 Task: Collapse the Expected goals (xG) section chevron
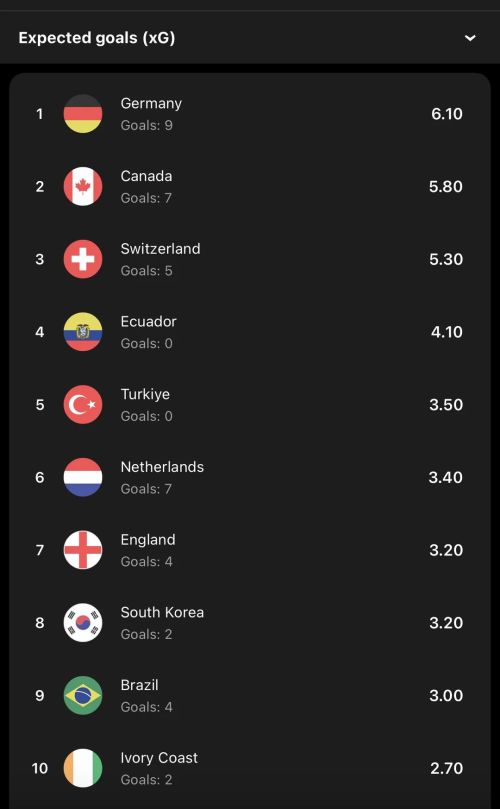coord(470,38)
